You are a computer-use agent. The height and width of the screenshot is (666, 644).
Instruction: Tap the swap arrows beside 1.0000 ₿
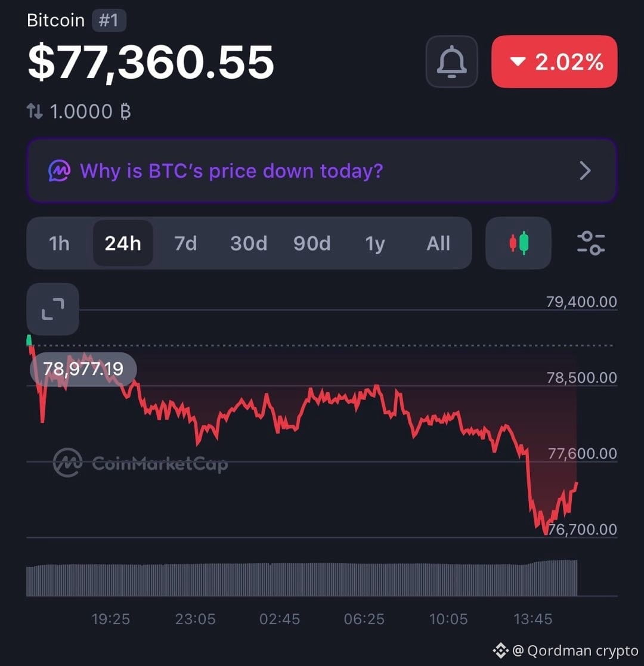coord(35,111)
